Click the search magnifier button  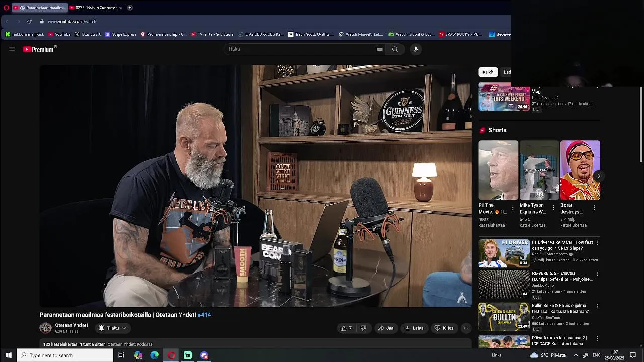pyautogui.click(x=395, y=49)
